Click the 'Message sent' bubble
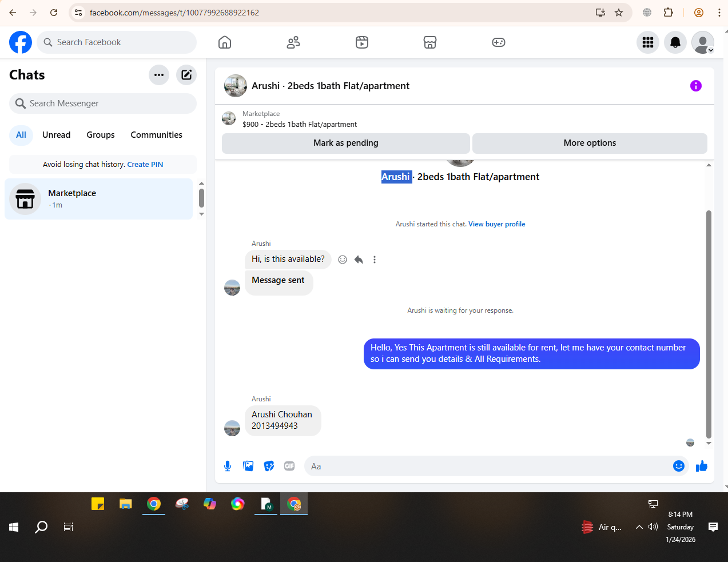Screen dimensions: 728x562 [x=279, y=282]
